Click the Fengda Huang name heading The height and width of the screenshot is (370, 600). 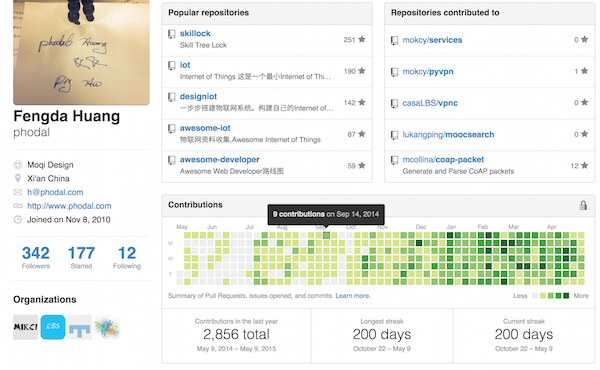click(x=67, y=116)
